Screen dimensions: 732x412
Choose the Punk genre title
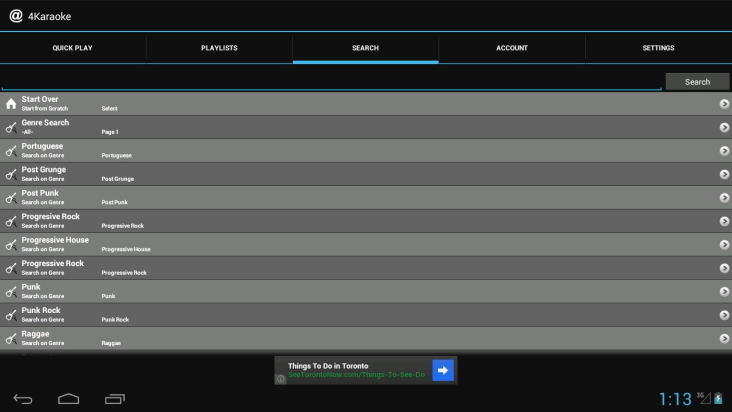pos(31,286)
